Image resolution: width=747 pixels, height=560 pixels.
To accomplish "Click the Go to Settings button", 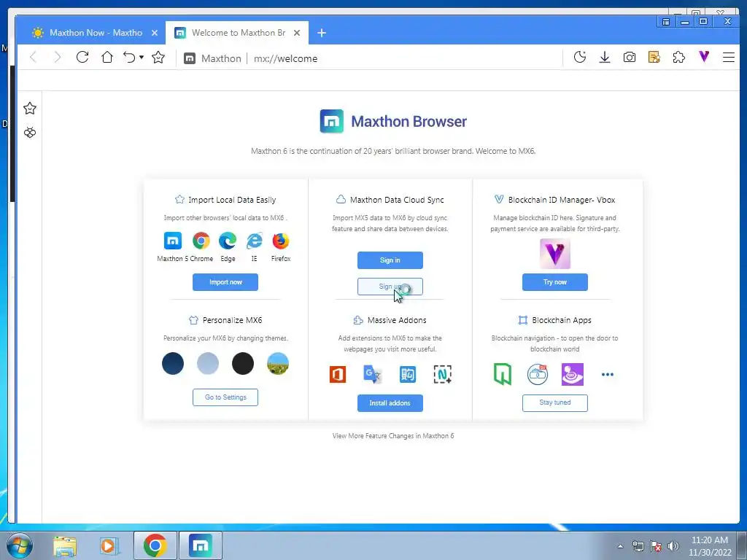I will (225, 397).
